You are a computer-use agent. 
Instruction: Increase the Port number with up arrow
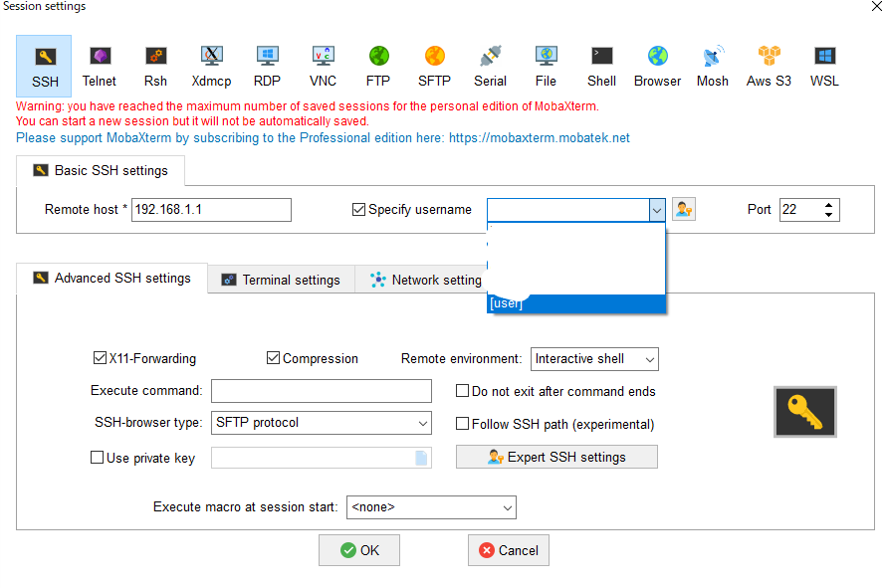[x=828, y=205]
